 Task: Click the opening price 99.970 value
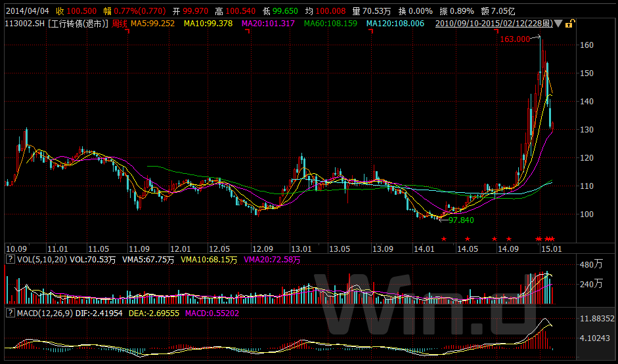196,11
